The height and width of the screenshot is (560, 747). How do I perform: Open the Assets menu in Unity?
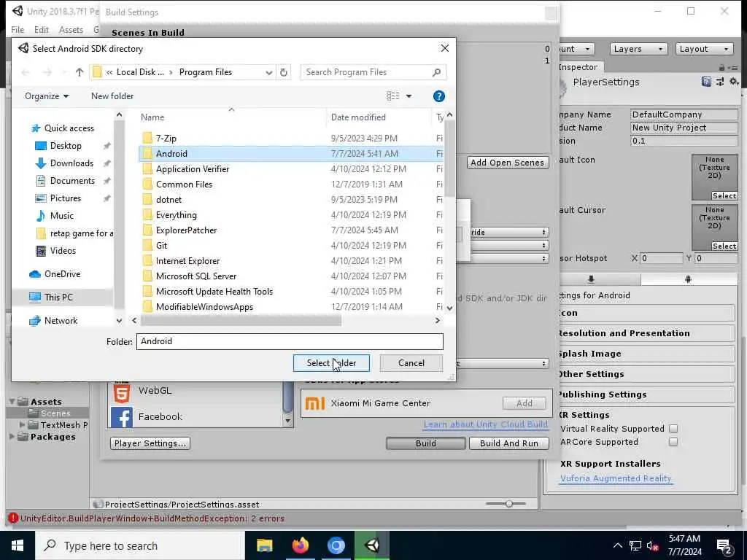pyautogui.click(x=71, y=29)
